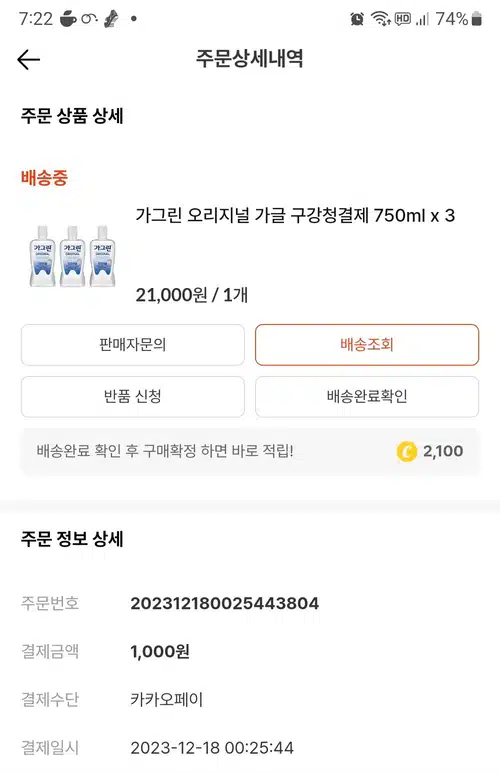Click the 배송완료확인 delivery confirm button

367,396
